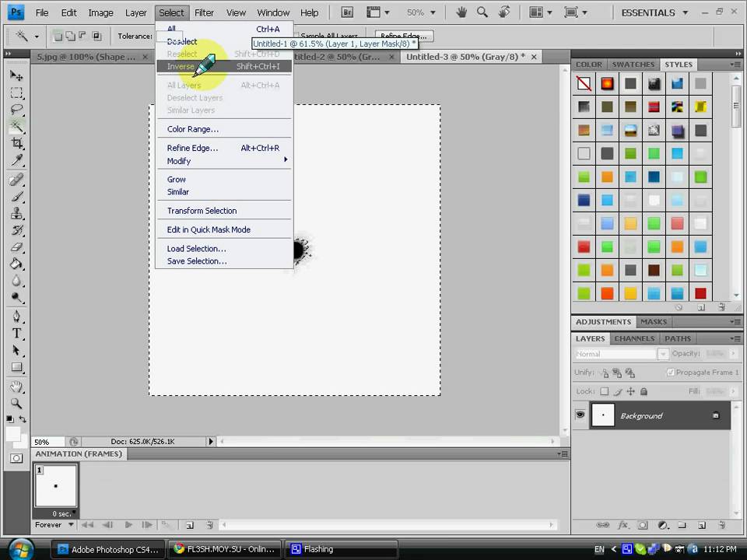747x560 pixels.
Task: Launch Bridge from the application bar
Action: pos(347,12)
